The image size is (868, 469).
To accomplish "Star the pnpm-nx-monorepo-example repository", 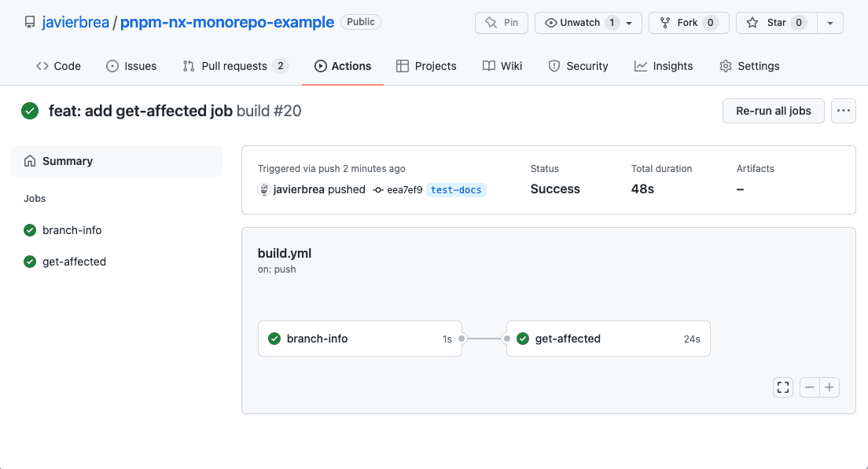I will tap(777, 23).
